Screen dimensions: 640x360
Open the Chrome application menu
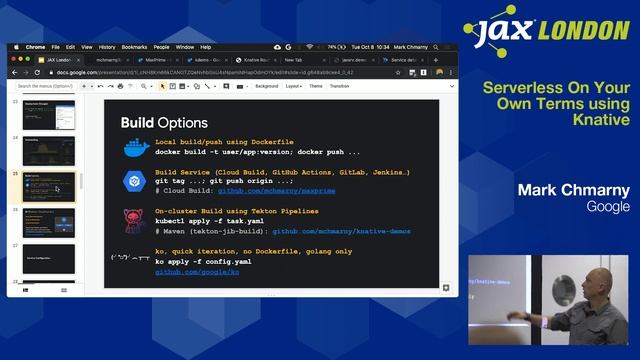coord(35,47)
